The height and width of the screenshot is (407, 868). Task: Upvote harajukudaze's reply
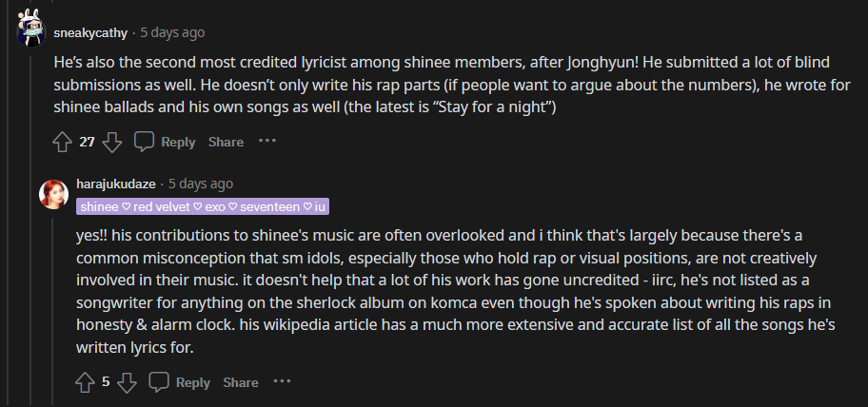(86, 382)
